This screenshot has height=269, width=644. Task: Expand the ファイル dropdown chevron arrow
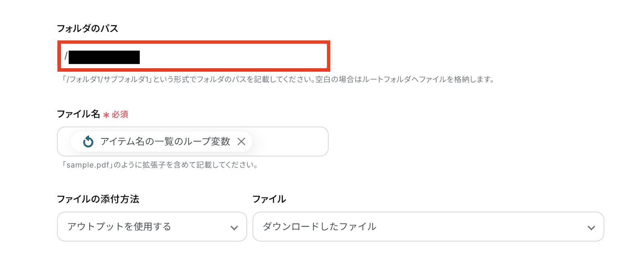(591, 228)
